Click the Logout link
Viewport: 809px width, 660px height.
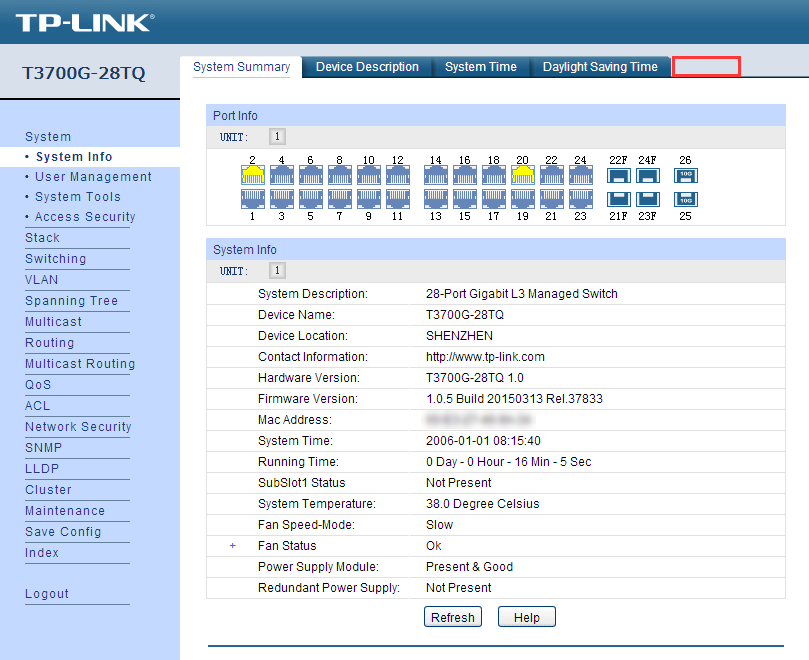pos(46,593)
